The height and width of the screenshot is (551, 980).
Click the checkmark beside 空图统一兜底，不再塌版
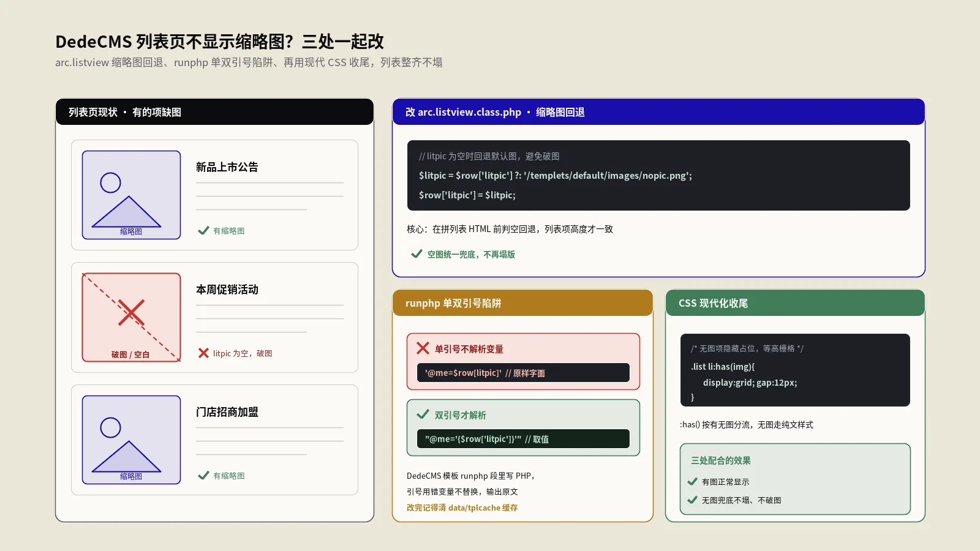[417, 254]
